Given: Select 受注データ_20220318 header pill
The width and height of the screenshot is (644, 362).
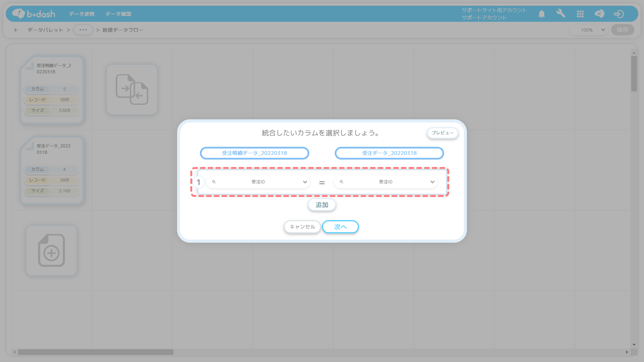Looking at the screenshot, I should [x=389, y=153].
